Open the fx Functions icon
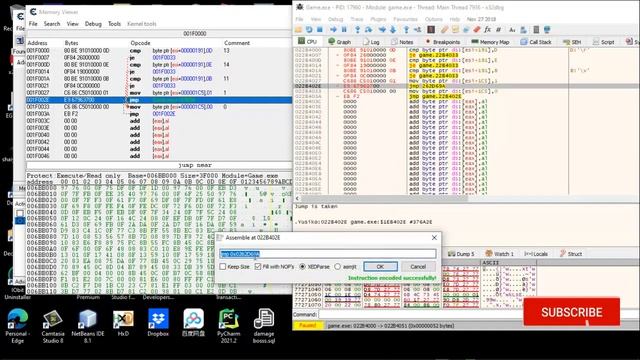The image size is (640, 360). pos(487,30)
